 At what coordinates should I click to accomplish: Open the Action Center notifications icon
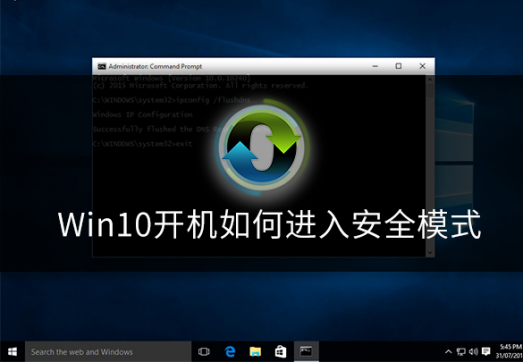(x=486, y=351)
